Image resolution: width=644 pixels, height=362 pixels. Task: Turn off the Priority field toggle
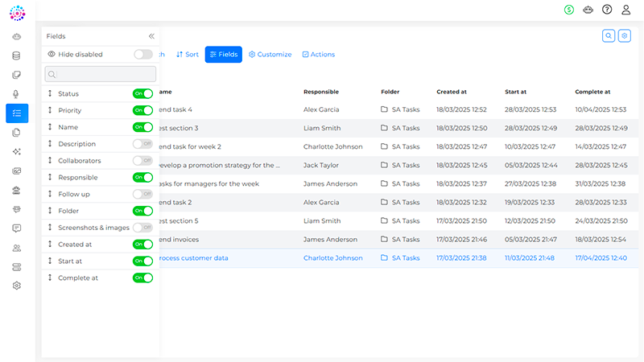(142, 110)
